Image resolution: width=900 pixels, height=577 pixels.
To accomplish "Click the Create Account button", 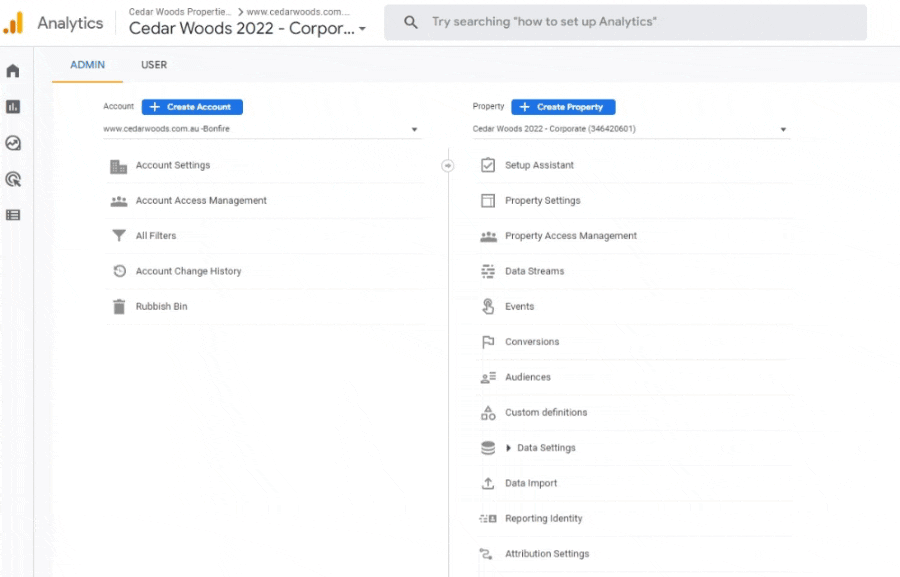I will pos(192,107).
